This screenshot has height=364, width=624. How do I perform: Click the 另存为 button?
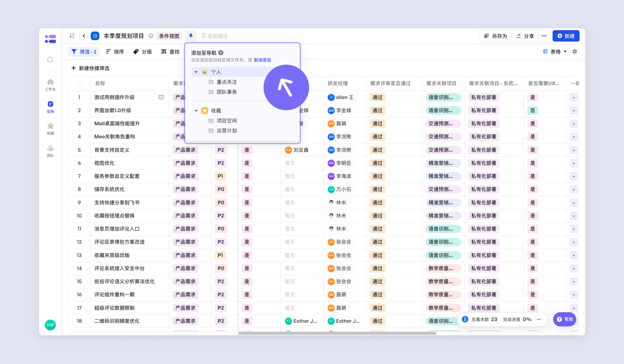pos(495,36)
